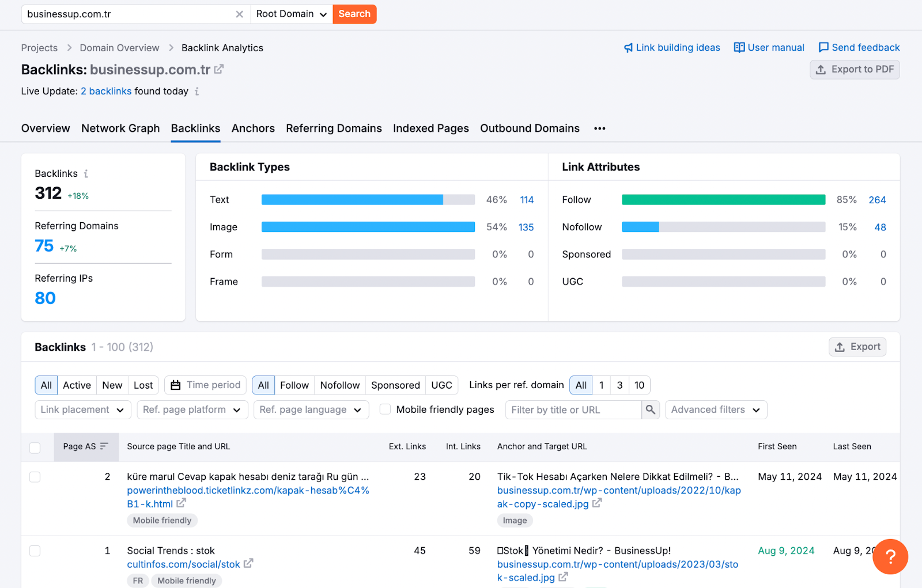This screenshot has width=922, height=588.
Task: Select UGC link attribute filter button
Action: (x=442, y=385)
